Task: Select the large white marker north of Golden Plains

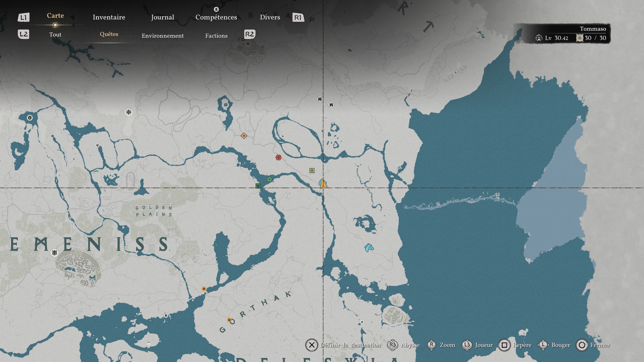Action: [129, 112]
